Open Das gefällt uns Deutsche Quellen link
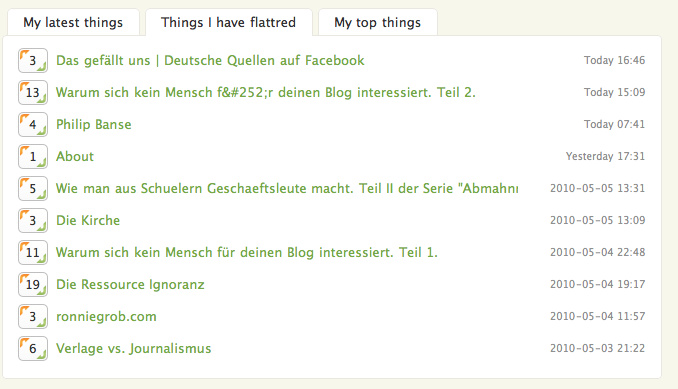 tap(210, 61)
